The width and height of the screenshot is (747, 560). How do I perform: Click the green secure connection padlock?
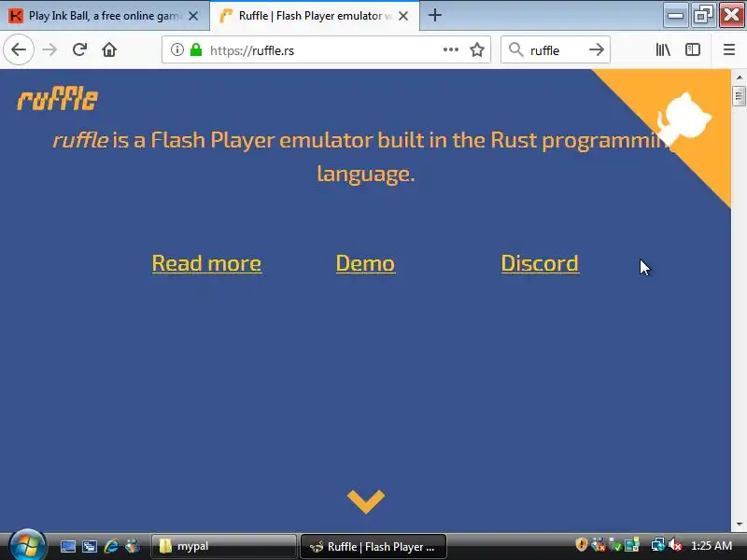pyautogui.click(x=196, y=49)
